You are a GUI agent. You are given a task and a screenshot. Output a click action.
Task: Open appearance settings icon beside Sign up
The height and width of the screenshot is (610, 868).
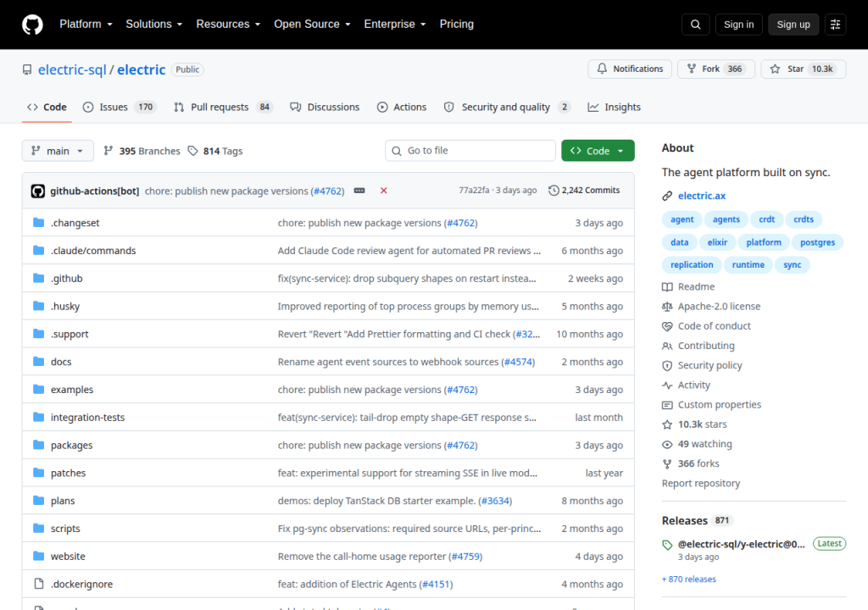tap(835, 25)
